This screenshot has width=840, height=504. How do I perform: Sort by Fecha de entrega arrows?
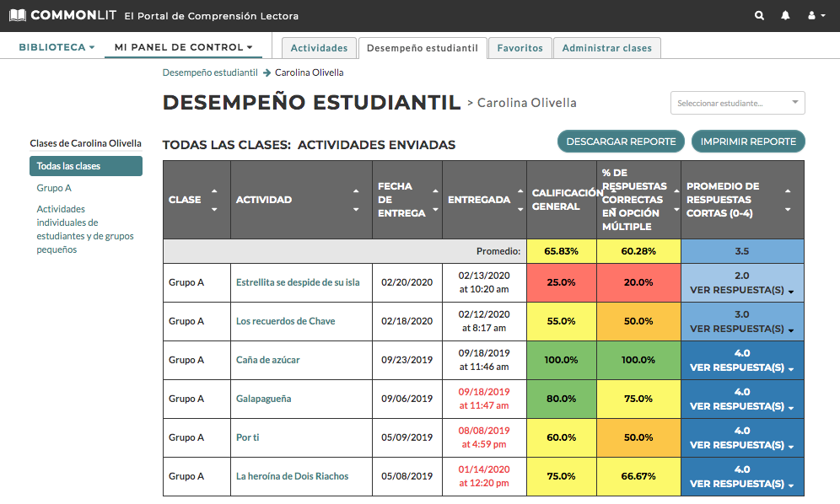click(x=435, y=200)
